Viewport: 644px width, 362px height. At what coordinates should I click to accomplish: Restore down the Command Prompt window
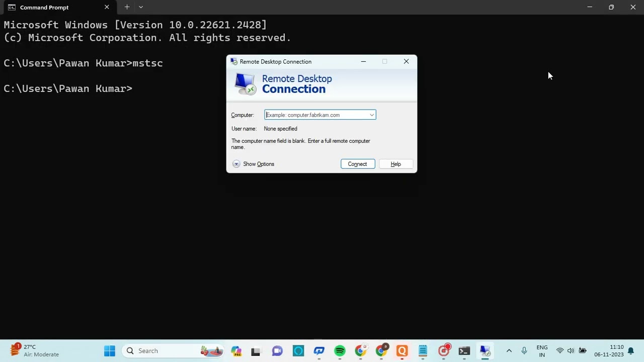pos(611,7)
